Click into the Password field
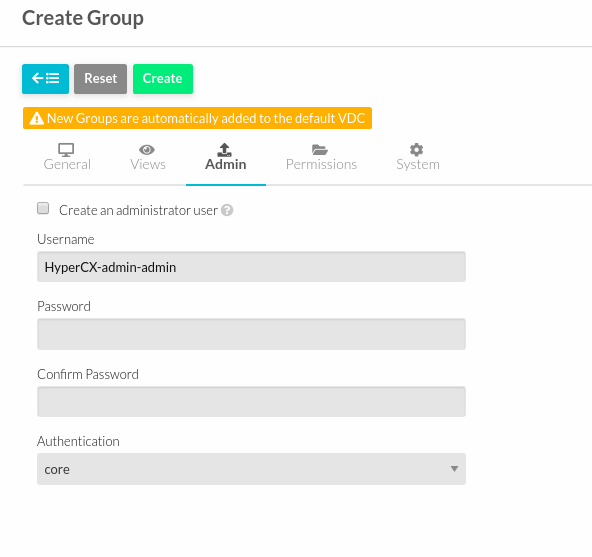592x557 pixels. click(x=251, y=334)
